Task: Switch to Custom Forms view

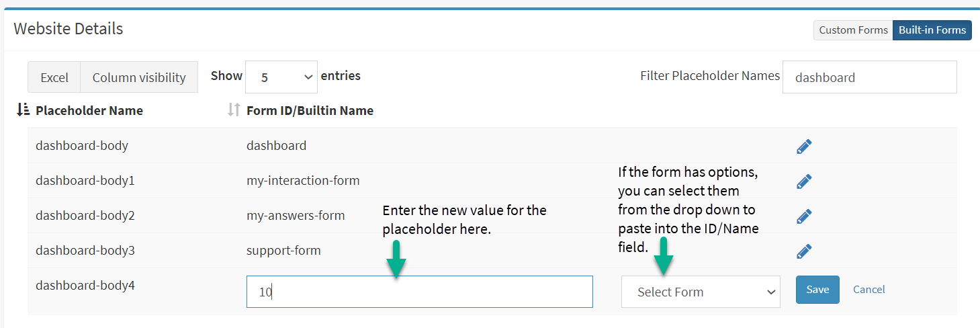Action: [x=853, y=30]
